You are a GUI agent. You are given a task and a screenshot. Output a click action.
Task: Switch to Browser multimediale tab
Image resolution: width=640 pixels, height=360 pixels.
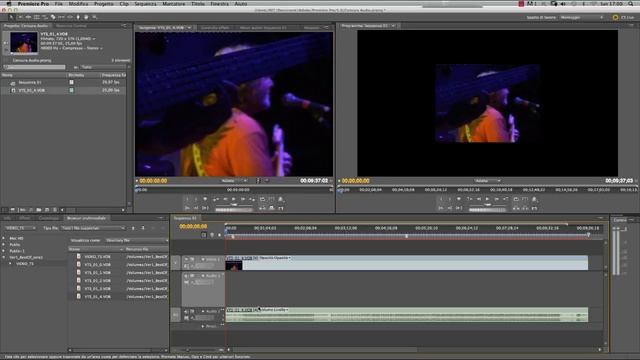click(86, 218)
